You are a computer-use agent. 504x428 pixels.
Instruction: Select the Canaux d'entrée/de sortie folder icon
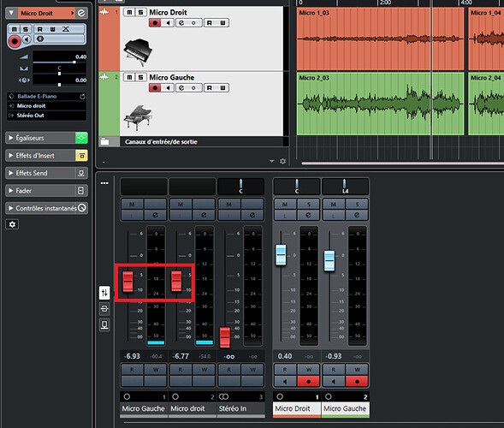click(104, 141)
